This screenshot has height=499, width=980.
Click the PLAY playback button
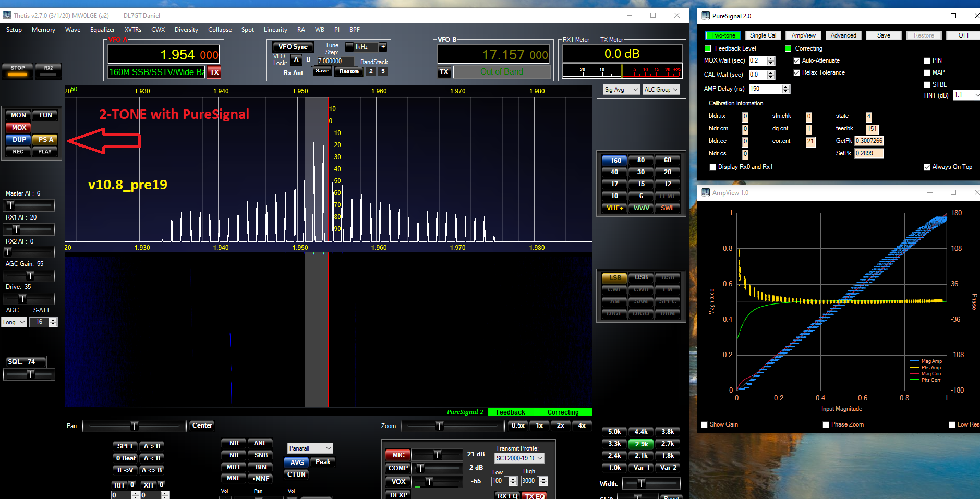tap(45, 152)
